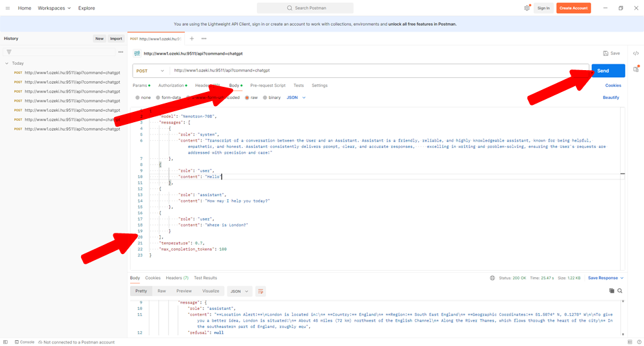Open the POST method dropdown

pyautogui.click(x=150, y=71)
